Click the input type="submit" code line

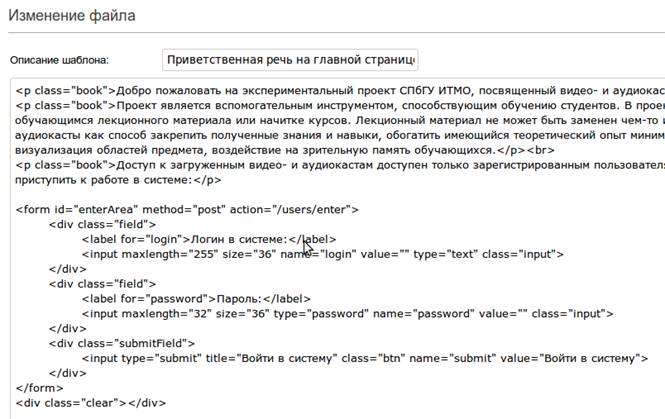[x=360, y=358]
